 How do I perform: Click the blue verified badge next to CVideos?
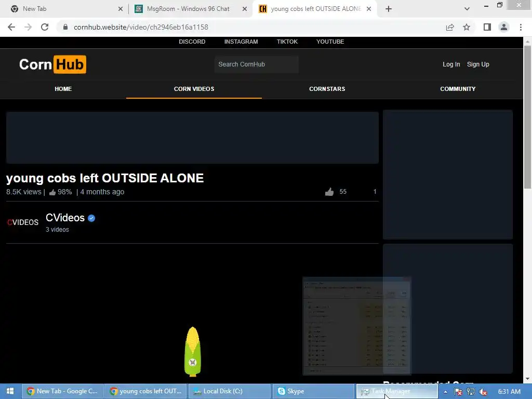pos(91,218)
